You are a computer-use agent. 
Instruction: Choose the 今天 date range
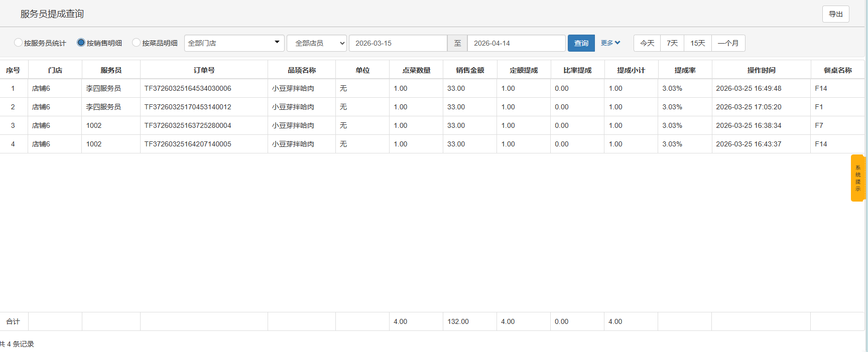coord(647,43)
